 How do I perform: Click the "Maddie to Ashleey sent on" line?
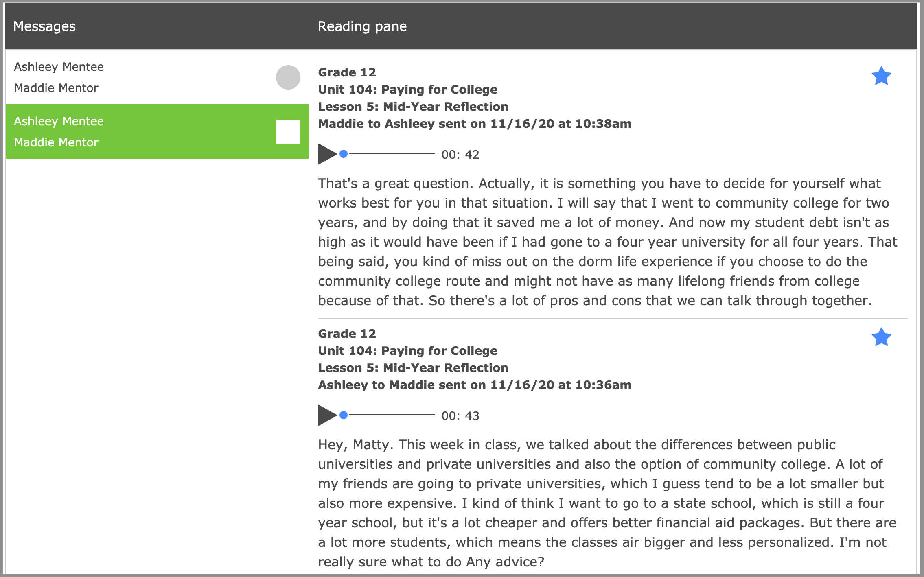pyautogui.click(x=475, y=124)
